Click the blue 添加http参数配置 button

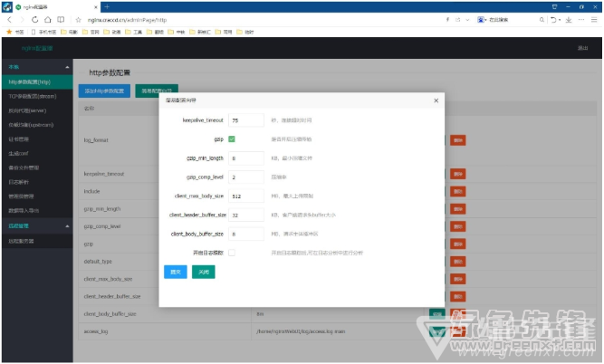click(x=104, y=91)
